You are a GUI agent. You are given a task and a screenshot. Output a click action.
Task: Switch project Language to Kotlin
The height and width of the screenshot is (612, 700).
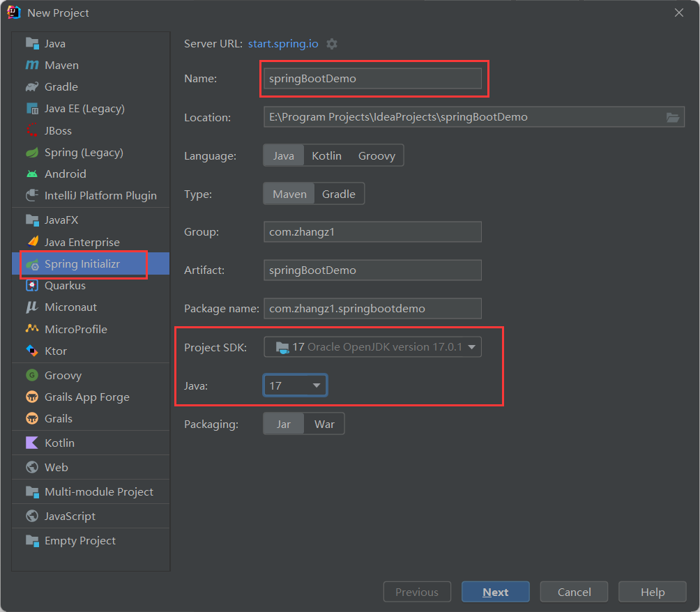coord(326,155)
